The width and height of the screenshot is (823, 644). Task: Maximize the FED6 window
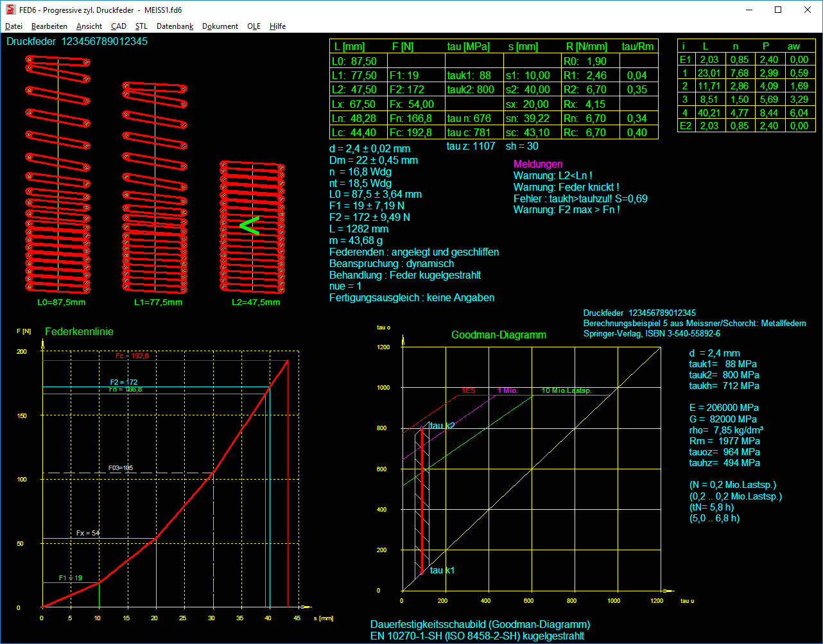point(778,10)
